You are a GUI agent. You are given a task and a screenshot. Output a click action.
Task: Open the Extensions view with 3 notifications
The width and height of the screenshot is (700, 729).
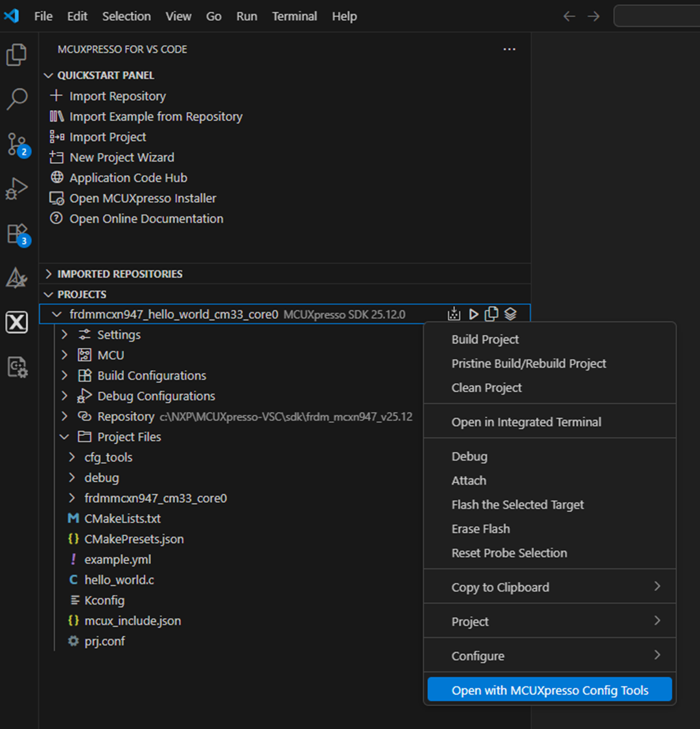coord(17,235)
